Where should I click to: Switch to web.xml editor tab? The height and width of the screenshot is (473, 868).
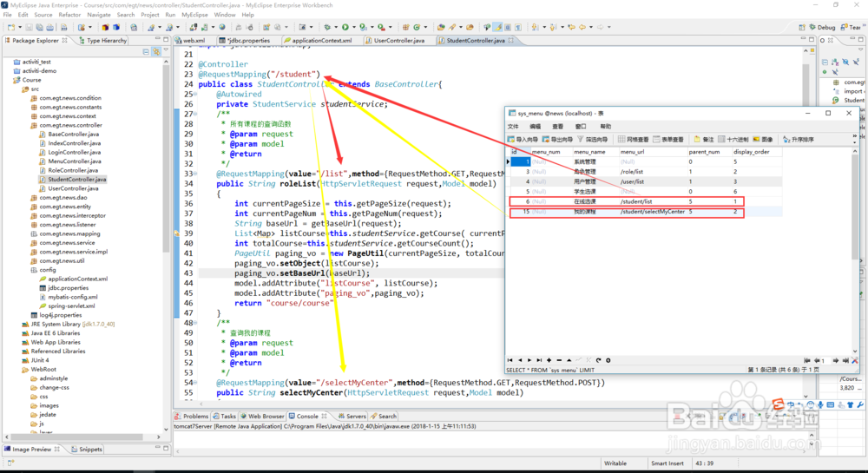[190, 41]
